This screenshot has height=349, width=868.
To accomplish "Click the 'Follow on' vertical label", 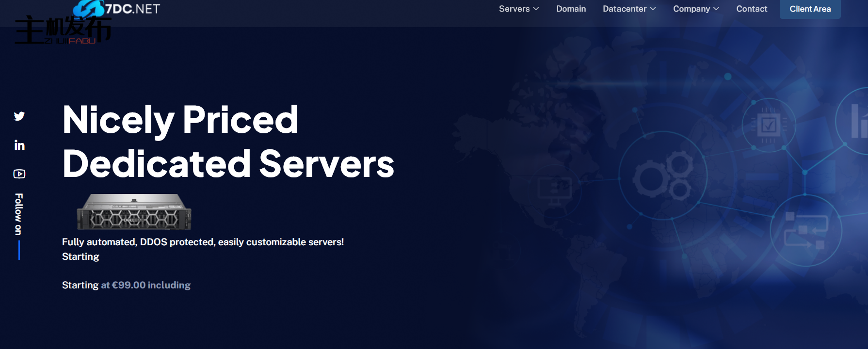I will pos(19,214).
